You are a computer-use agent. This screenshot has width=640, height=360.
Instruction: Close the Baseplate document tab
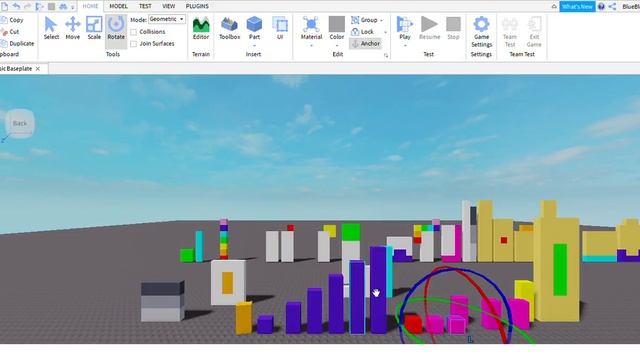point(38,69)
